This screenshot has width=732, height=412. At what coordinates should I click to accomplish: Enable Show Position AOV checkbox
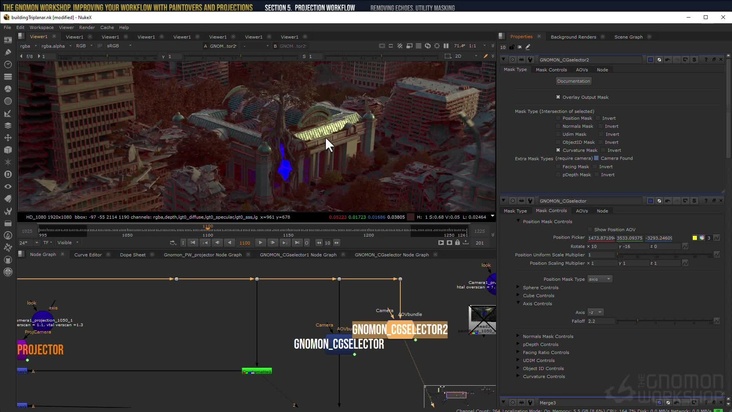point(590,230)
